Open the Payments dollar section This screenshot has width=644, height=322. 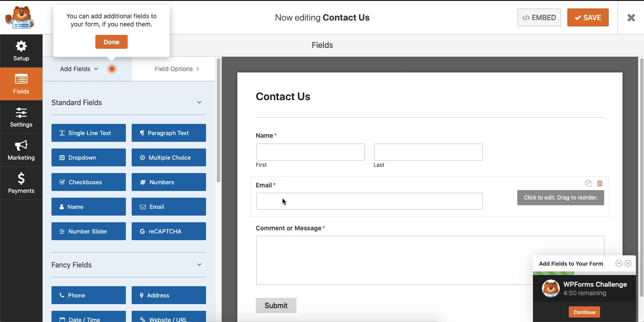tap(21, 183)
